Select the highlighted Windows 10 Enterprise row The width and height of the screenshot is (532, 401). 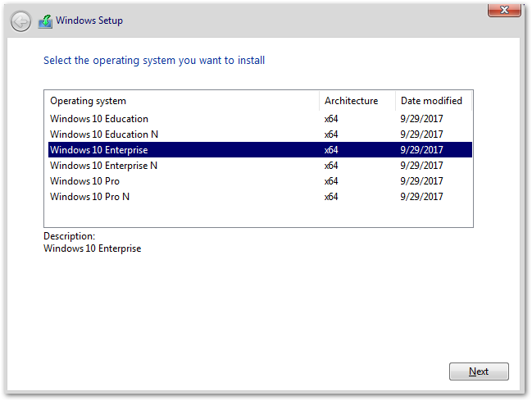click(x=260, y=150)
